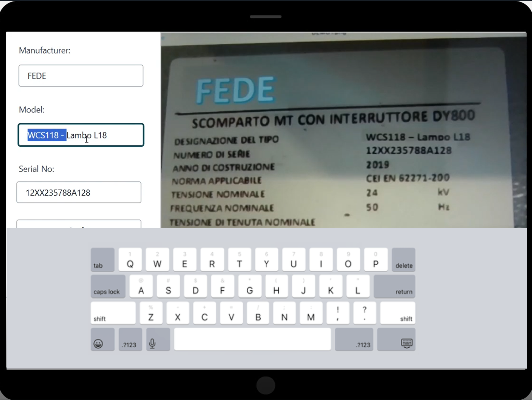Tap the O key
Image resolution: width=532 pixels, height=400 pixels.
coord(348,260)
